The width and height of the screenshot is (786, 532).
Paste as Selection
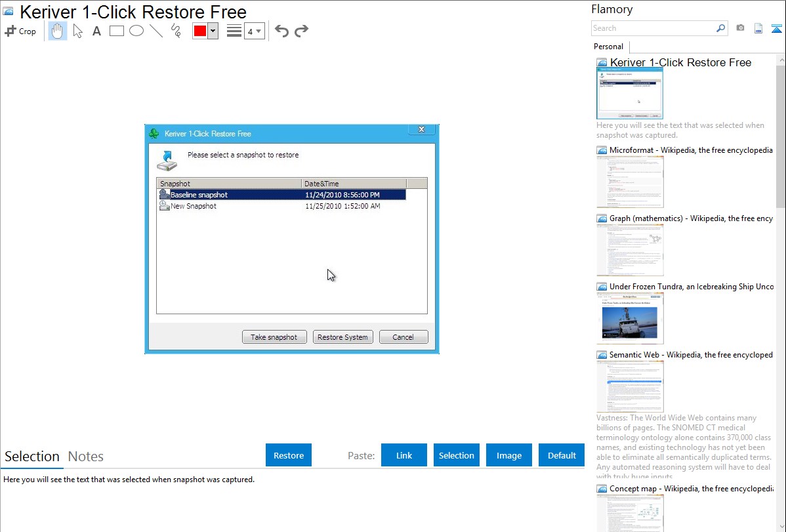[457, 455]
